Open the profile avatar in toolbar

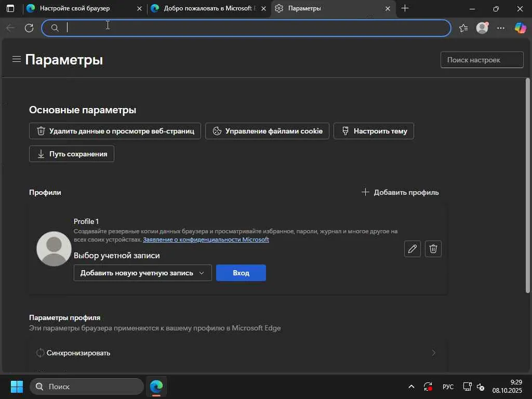tap(482, 28)
